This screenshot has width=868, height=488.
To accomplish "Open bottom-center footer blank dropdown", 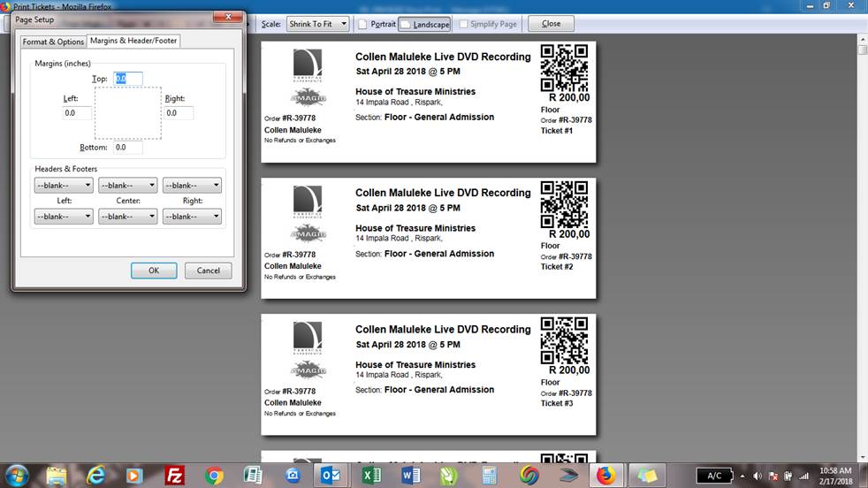I will pos(128,216).
